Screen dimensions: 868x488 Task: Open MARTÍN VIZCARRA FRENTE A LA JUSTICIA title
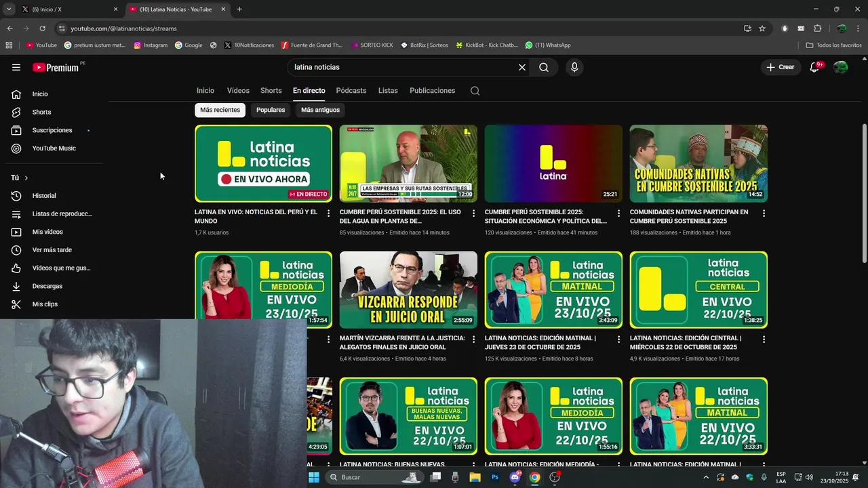click(x=402, y=342)
